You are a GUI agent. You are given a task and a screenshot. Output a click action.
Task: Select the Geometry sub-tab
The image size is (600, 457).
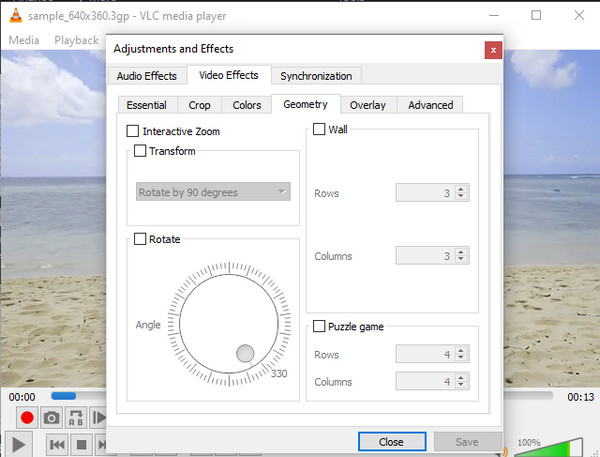[x=305, y=104]
